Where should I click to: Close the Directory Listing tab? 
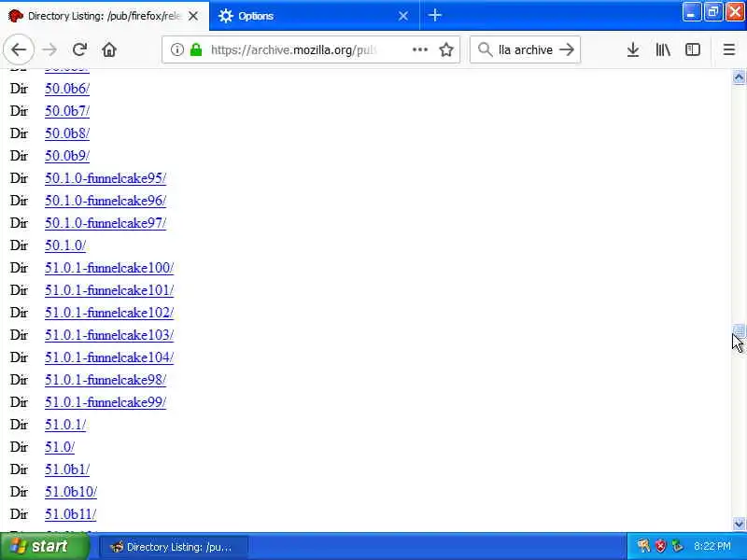point(193,16)
